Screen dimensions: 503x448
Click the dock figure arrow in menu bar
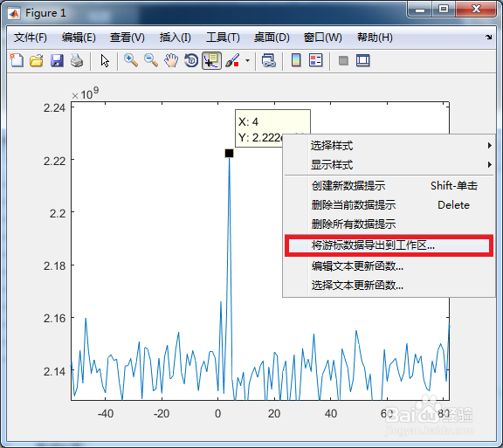click(x=488, y=37)
